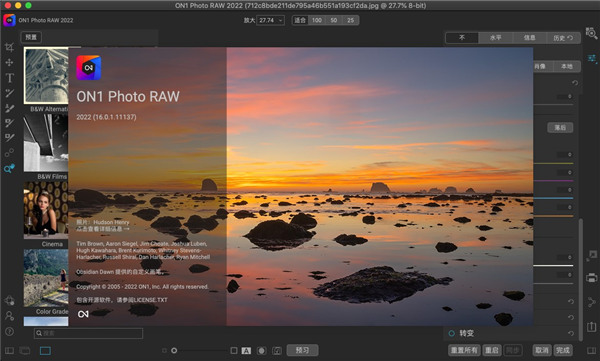This screenshot has height=361, width=600.
Task: Click the preset search input field
Action: pyautogui.click(x=88, y=333)
